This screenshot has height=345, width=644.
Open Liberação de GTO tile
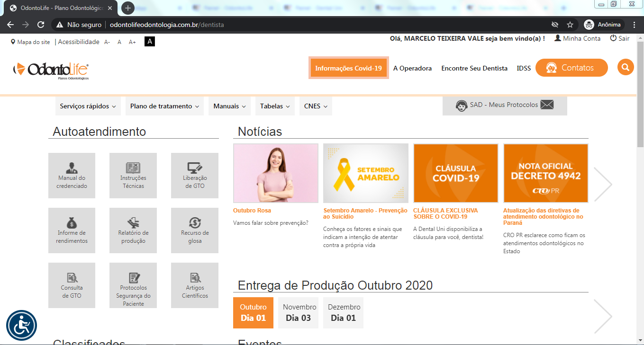coord(195,176)
